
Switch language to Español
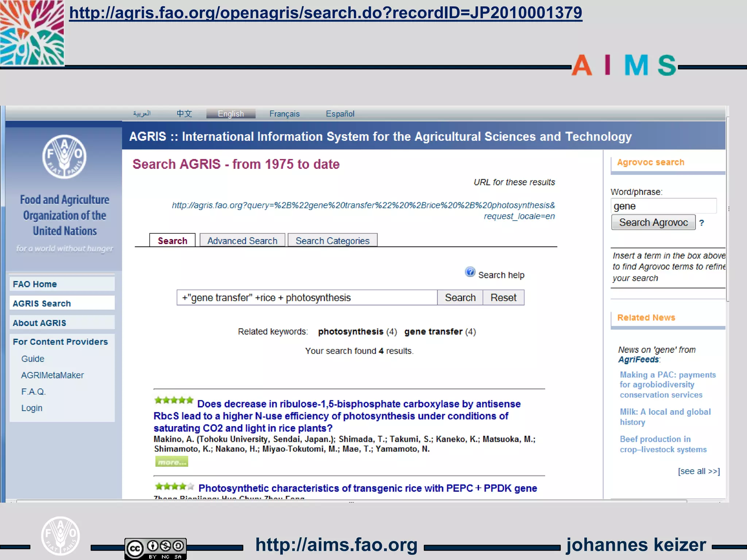coord(340,114)
